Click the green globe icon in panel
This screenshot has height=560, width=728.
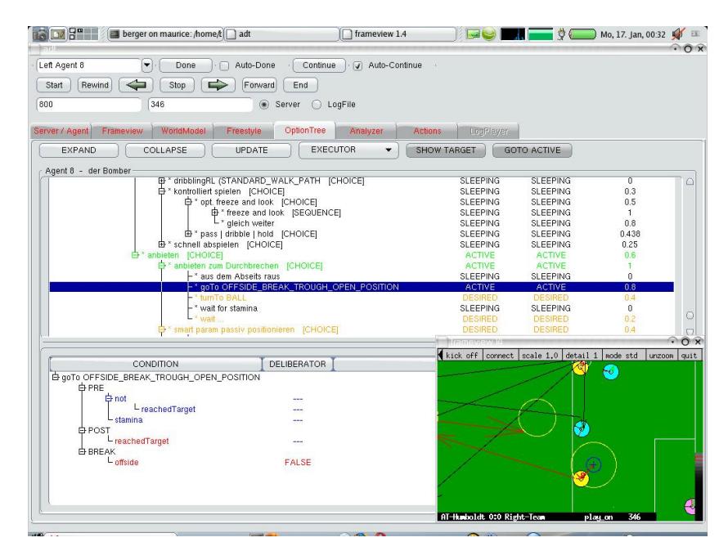[x=489, y=34]
